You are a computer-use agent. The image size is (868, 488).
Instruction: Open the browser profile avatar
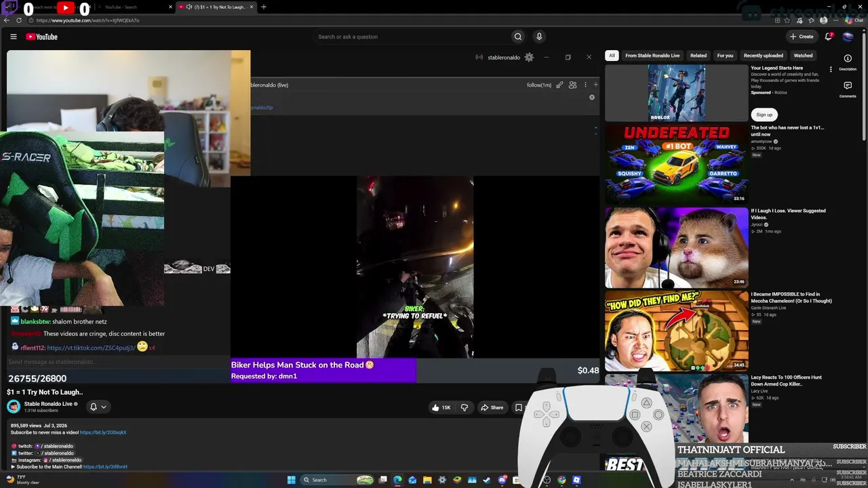(823, 20)
